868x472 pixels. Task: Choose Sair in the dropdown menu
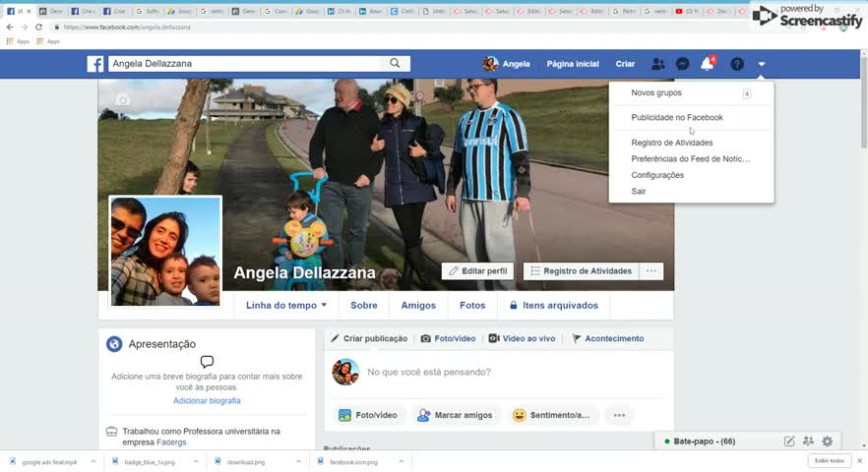639,192
